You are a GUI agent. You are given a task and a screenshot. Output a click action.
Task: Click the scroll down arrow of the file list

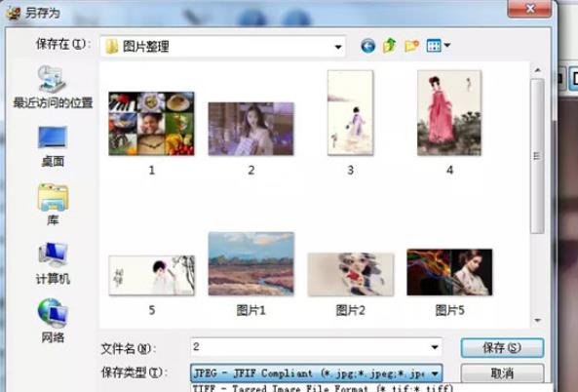point(537,321)
